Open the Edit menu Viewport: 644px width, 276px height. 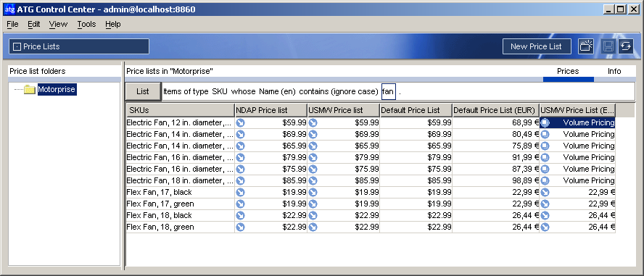click(33, 24)
